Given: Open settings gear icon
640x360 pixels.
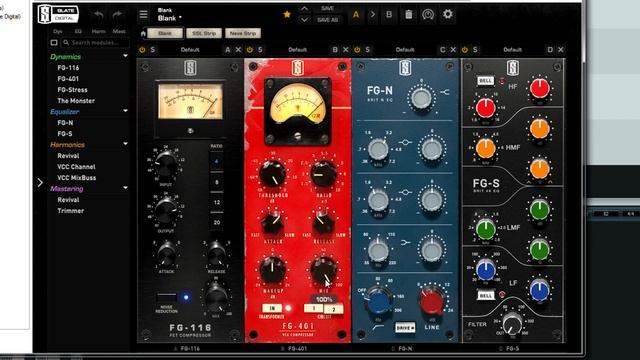Looking at the screenshot, I should (448, 14).
